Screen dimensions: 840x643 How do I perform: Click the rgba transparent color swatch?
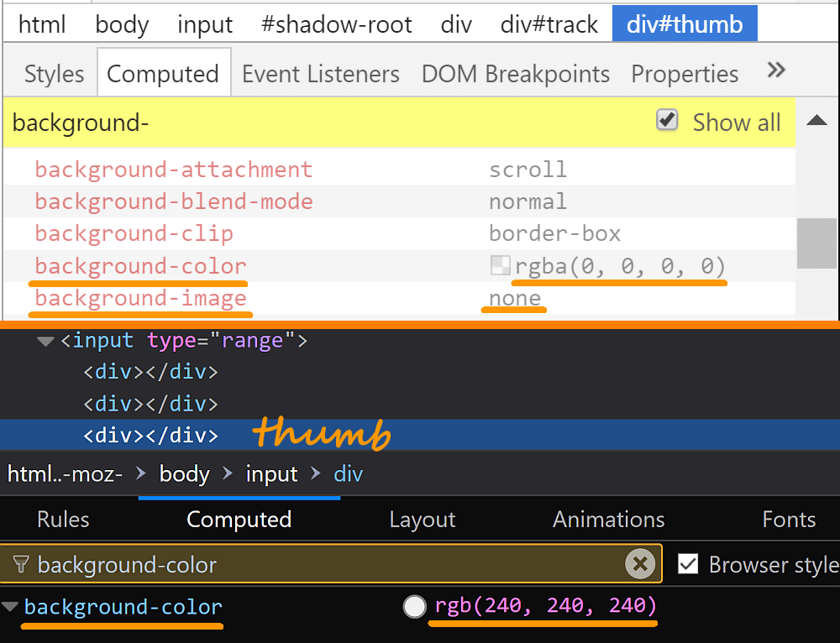[x=500, y=266]
